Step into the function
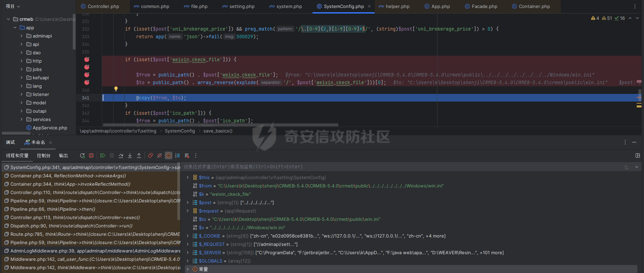644x273 pixels. click(x=130, y=155)
